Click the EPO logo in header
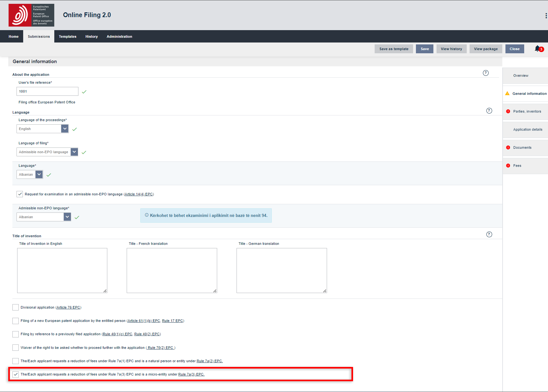Screen dimensions: 548x392 (31, 15)
